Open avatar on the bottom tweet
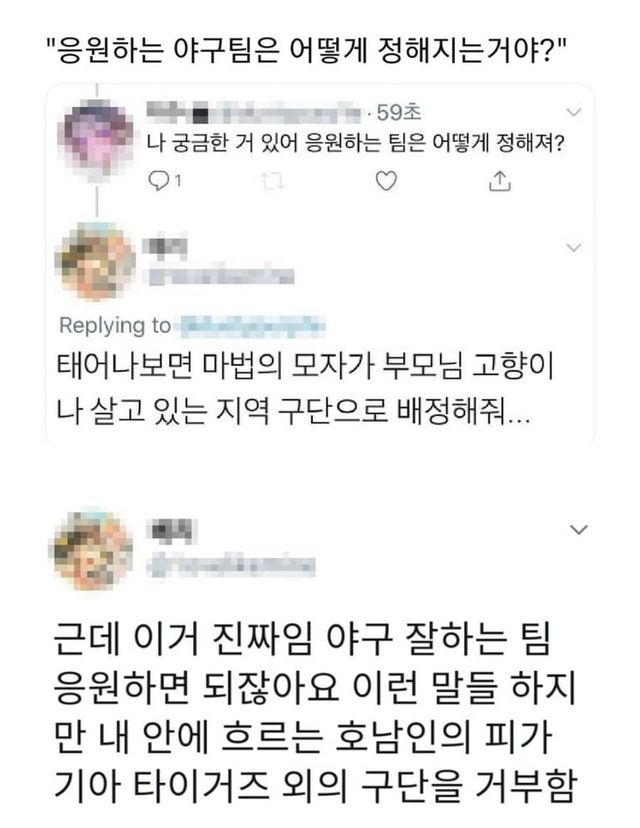 (x=91, y=549)
